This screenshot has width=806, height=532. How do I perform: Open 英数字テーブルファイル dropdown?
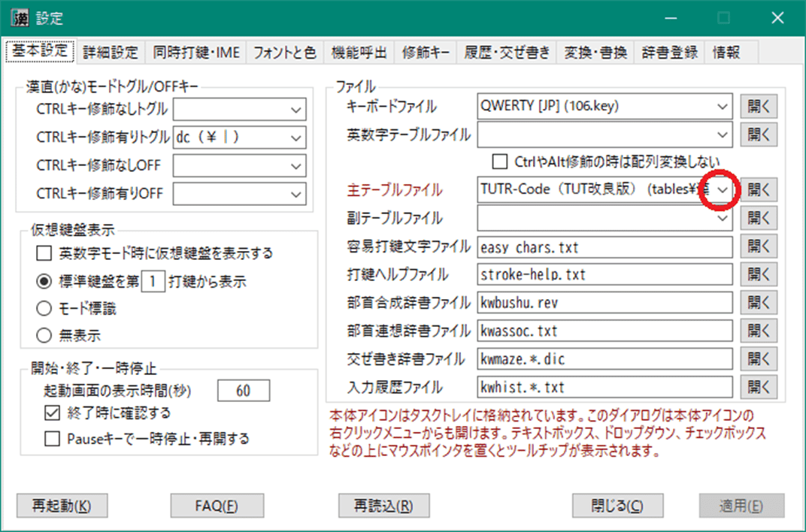723,135
